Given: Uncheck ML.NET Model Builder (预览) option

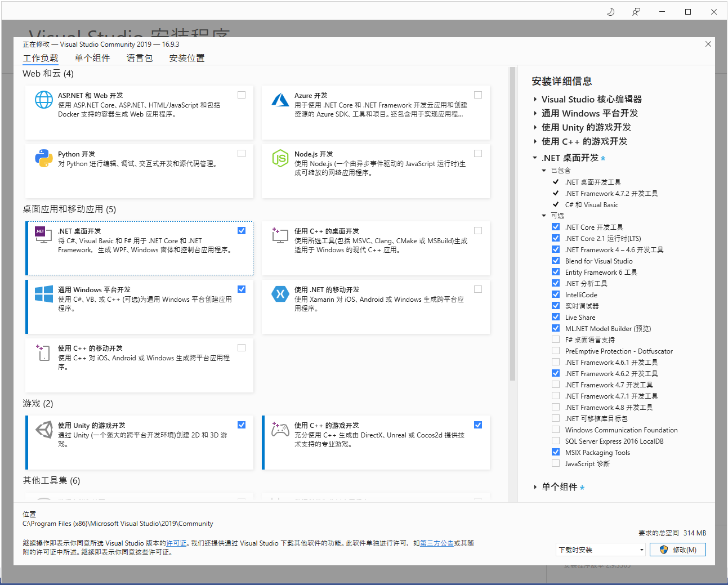Looking at the screenshot, I should tap(556, 328).
